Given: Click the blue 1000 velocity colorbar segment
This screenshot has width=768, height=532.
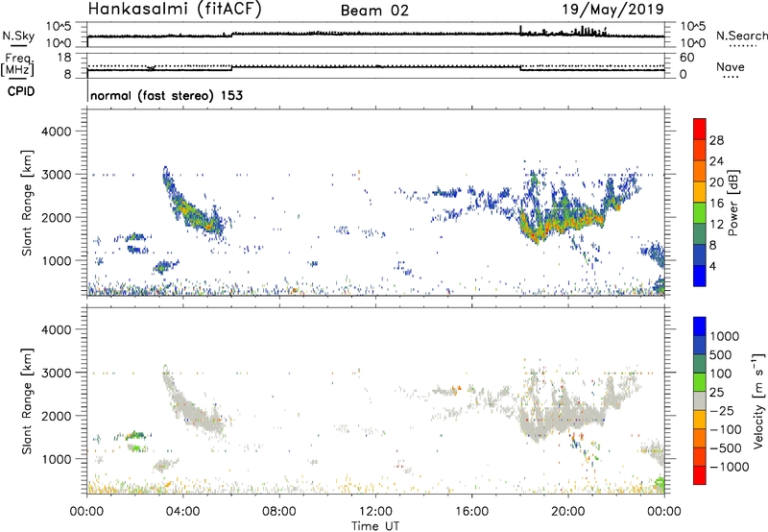Looking at the screenshot, I should pos(700,326).
